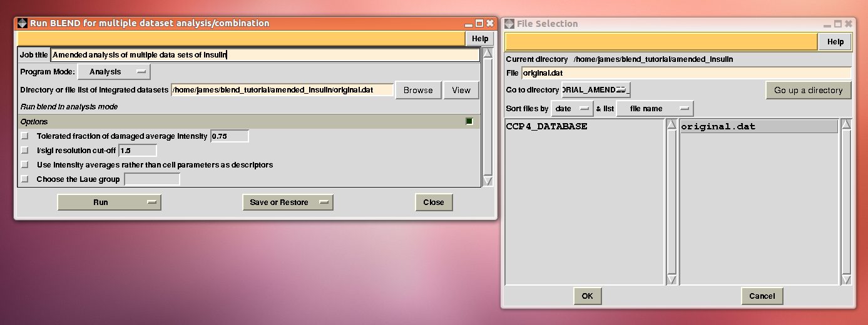Open the Run menu button
This screenshot has height=325, width=868.
pos(109,202)
